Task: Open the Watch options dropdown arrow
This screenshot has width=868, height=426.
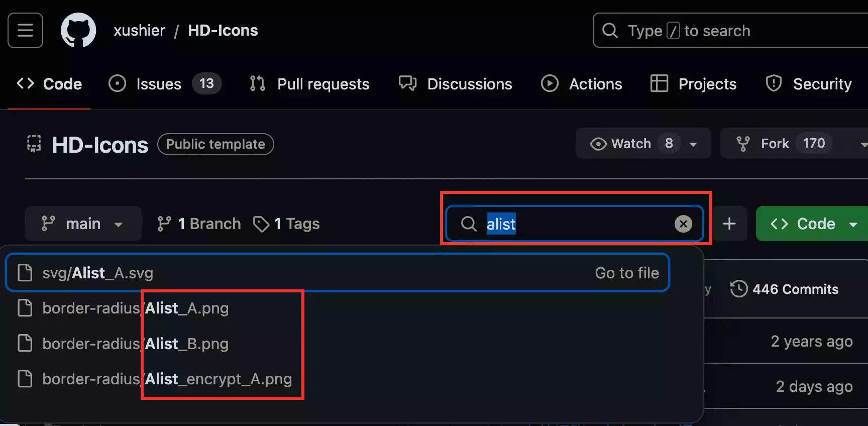Action: coord(693,144)
